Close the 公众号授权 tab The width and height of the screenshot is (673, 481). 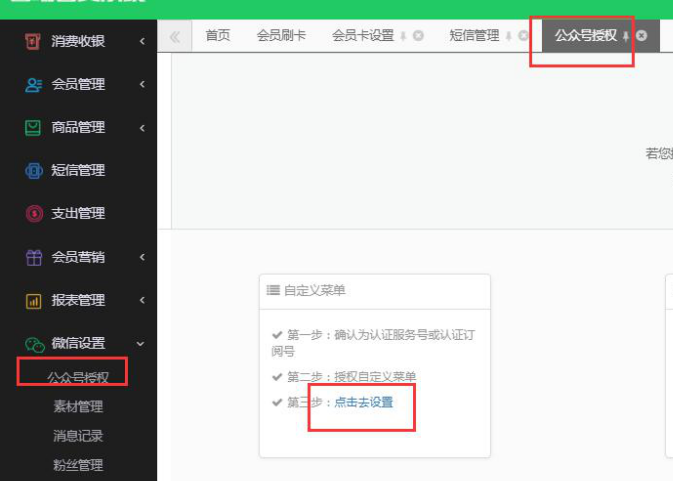pos(641,36)
